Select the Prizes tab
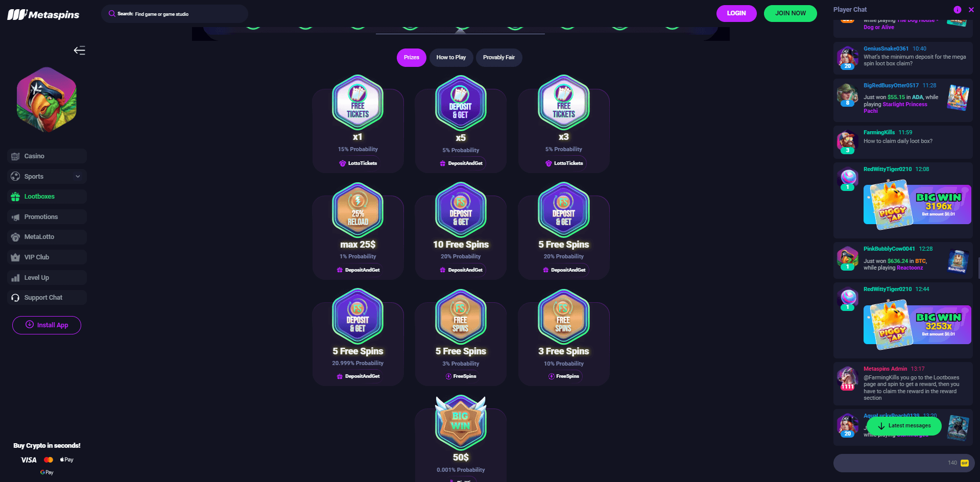 (411, 58)
